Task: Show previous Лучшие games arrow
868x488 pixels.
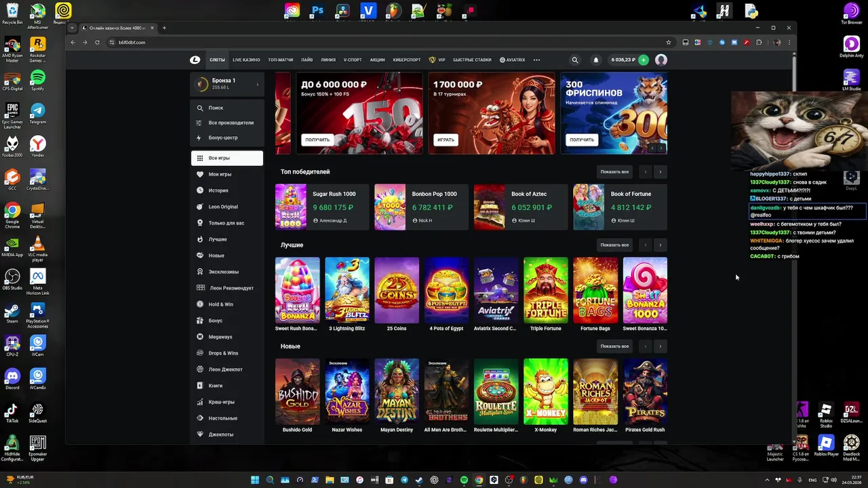Action: [646, 245]
